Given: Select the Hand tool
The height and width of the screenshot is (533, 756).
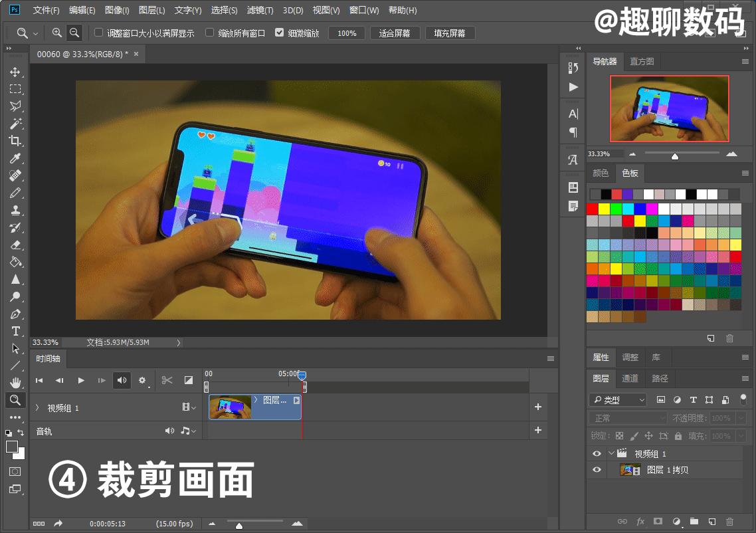Looking at the screenshot, I should tap(15, 383).
